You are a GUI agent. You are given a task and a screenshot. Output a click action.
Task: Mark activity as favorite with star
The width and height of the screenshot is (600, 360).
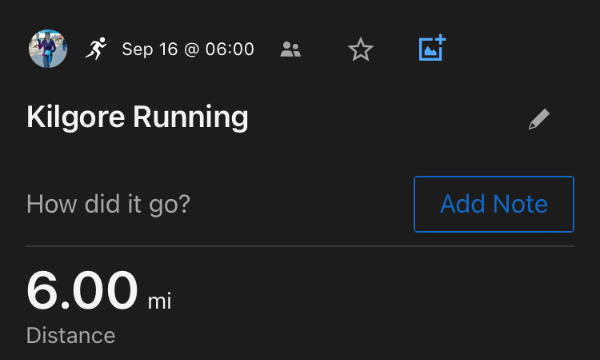tap(360, 49)
